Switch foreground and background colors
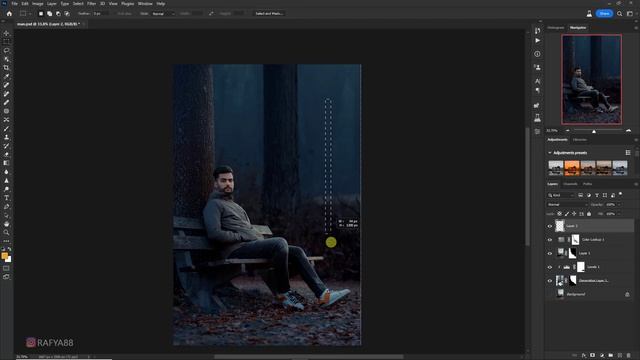Image resolution: width=640 pixels, height=360 pixels. click(x=9, y=249)
